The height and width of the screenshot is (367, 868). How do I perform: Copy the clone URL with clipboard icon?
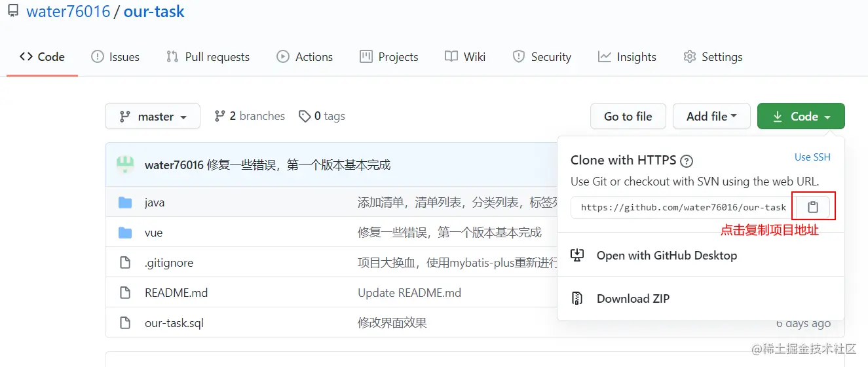(x=813, y=207)
